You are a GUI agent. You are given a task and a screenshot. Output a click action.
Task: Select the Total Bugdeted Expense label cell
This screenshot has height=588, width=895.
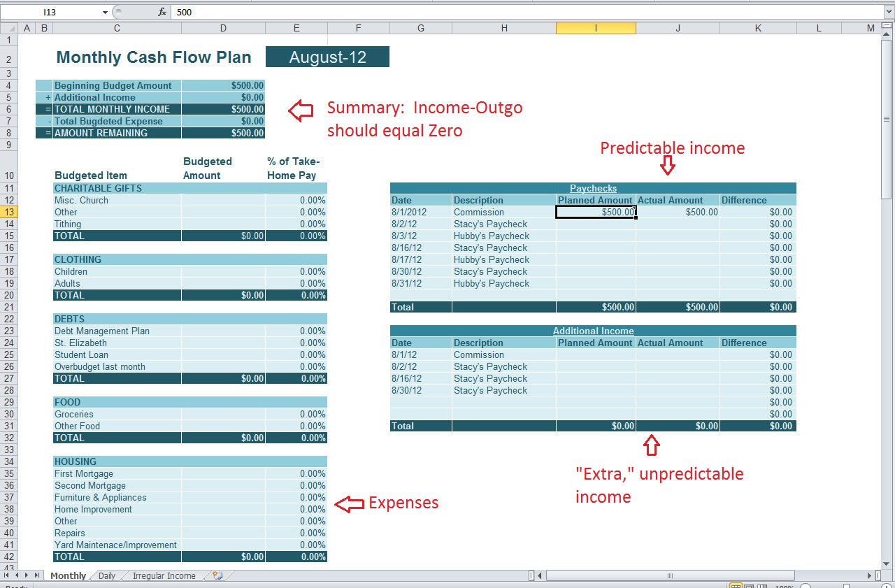(117, 121)
